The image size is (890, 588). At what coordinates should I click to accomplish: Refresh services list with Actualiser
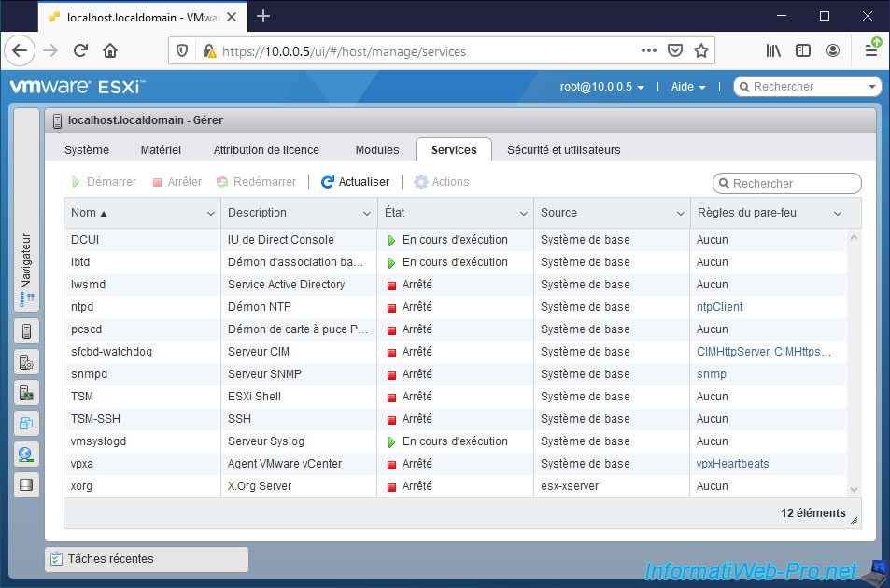click(355, 182)
